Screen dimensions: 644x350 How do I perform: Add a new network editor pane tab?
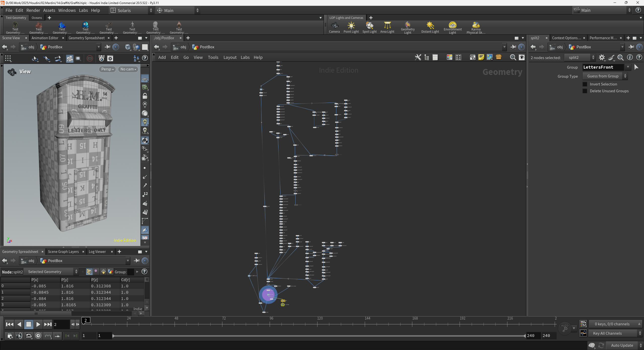pos(188,38)
